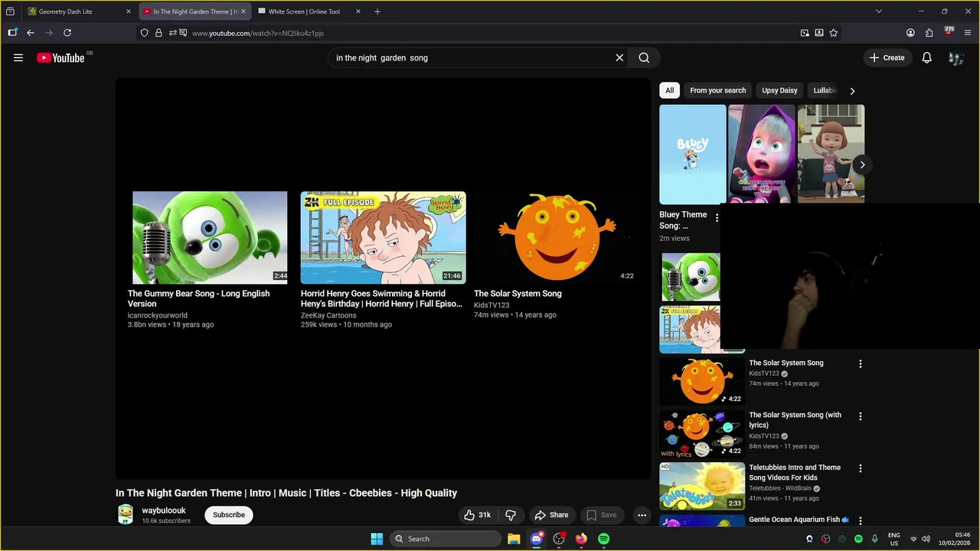Open options for Solar System Song with lyrics
The height and width of the screenshot is (551, 980).
pos(860,416)
